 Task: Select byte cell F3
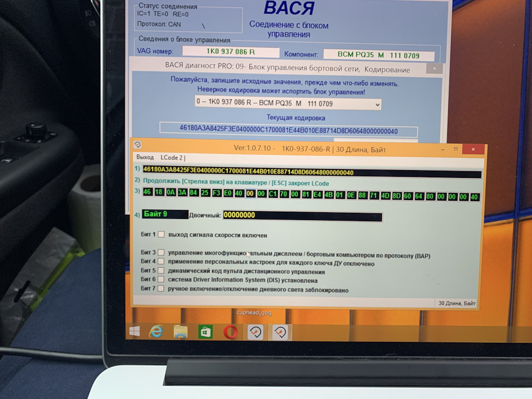[217, 193]
